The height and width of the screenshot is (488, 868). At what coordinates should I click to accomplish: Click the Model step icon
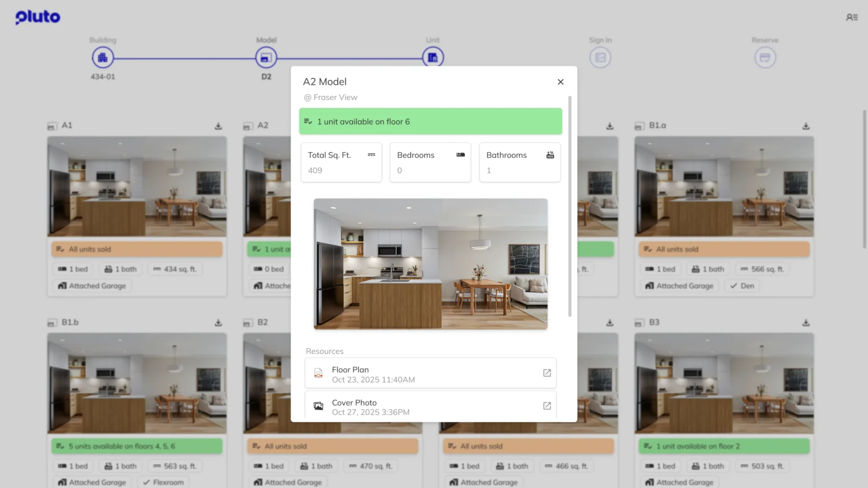tap(266, 58)
